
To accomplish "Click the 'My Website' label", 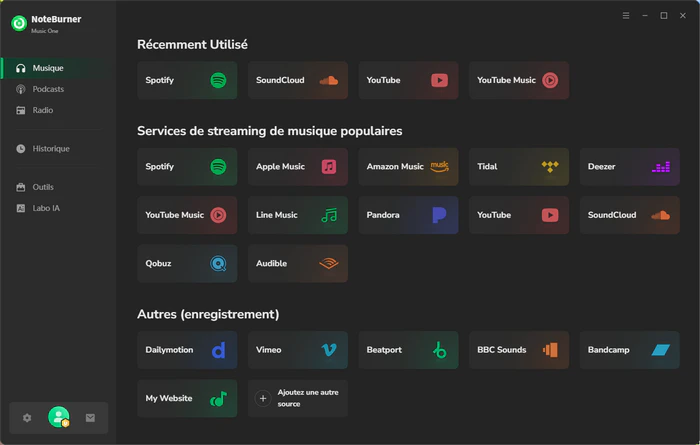I will point(169,398).
